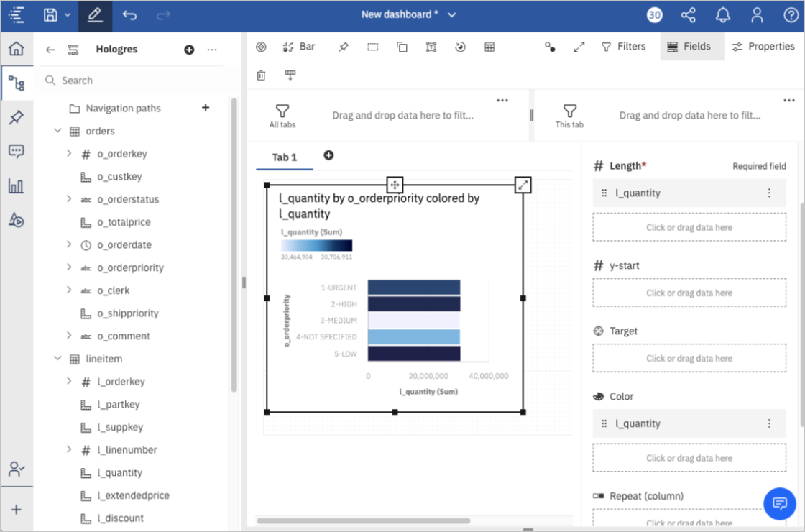
Task: Click the data Search field
Action: pyautogui.click(x=134, y=81)
